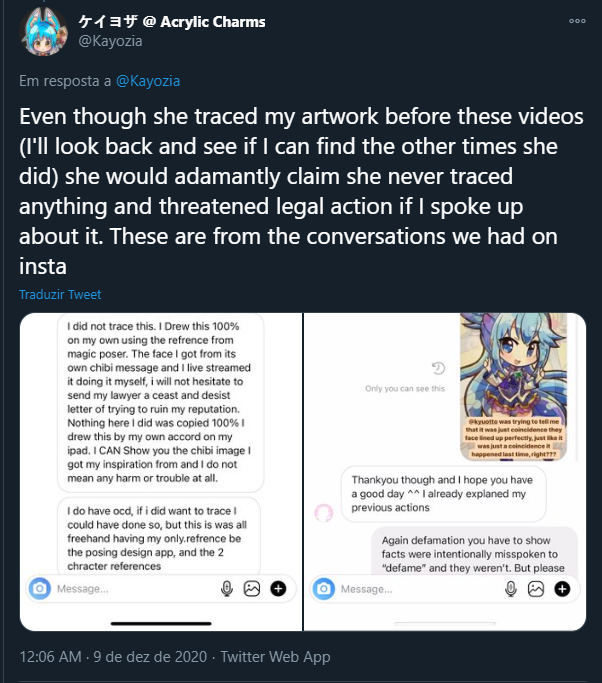The image size is (602, 683).
Task: Click small pink sender avatar in right chat
Action: (324, 513)
